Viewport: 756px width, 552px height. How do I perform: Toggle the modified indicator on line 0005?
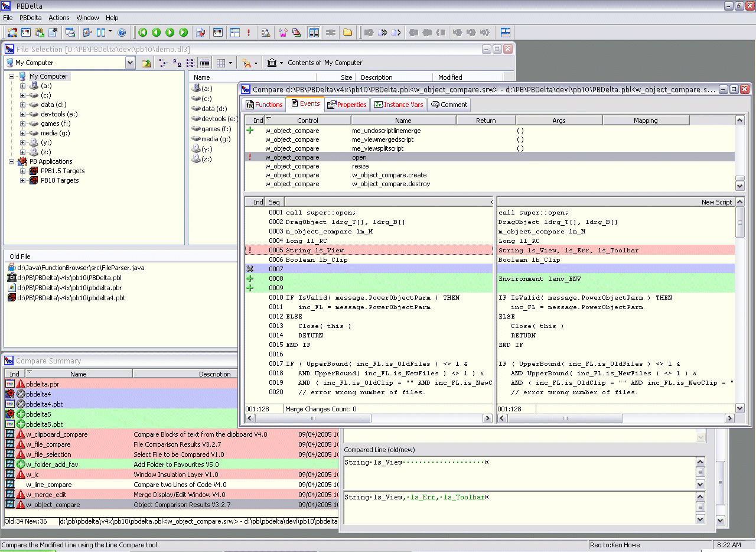[x=250, y=250]
